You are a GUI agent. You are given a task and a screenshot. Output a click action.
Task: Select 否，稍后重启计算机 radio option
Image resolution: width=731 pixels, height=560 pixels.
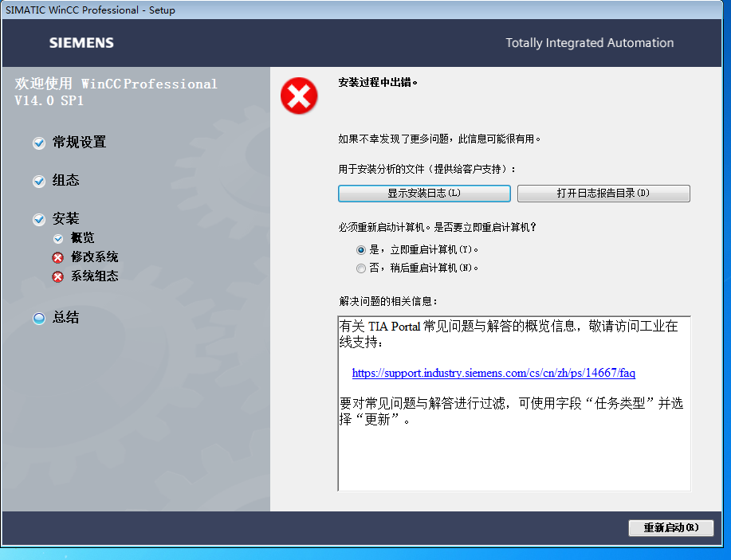point(361,268)
